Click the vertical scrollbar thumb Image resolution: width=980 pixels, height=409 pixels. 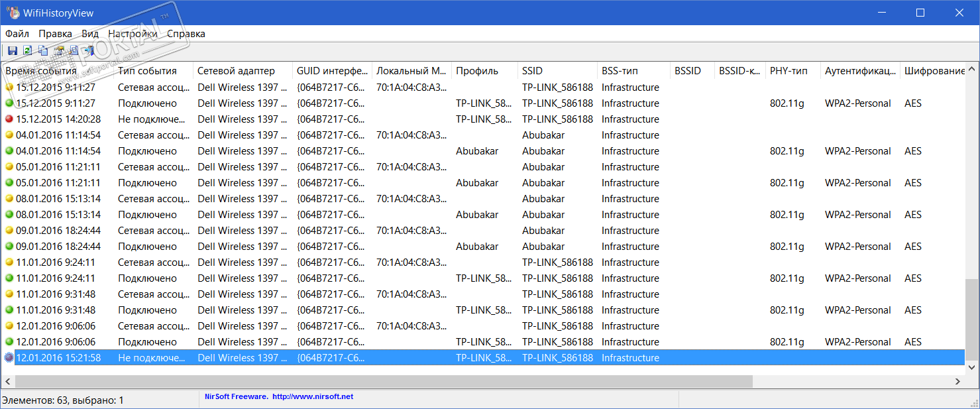pyautogui.click(x=971, y=319)
